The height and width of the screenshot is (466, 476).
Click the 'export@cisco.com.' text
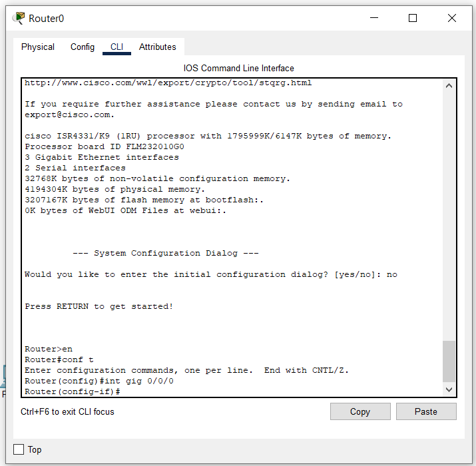[x=69, y=115]
